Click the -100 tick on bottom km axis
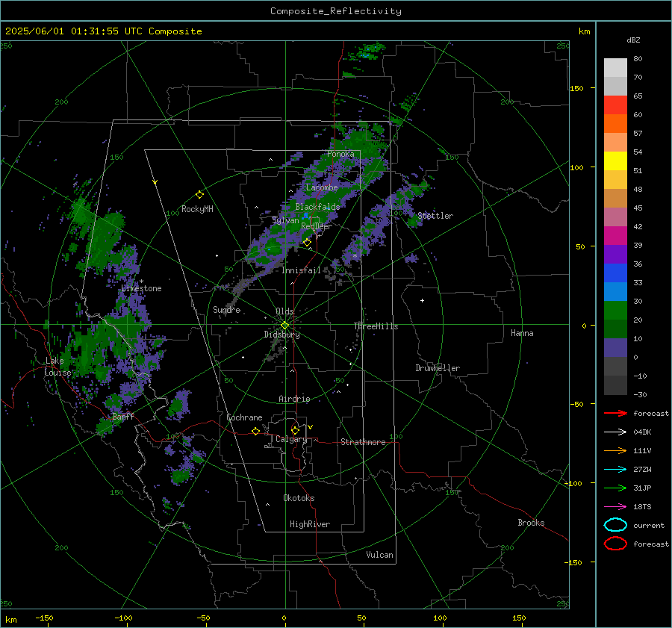 point(123,618)
